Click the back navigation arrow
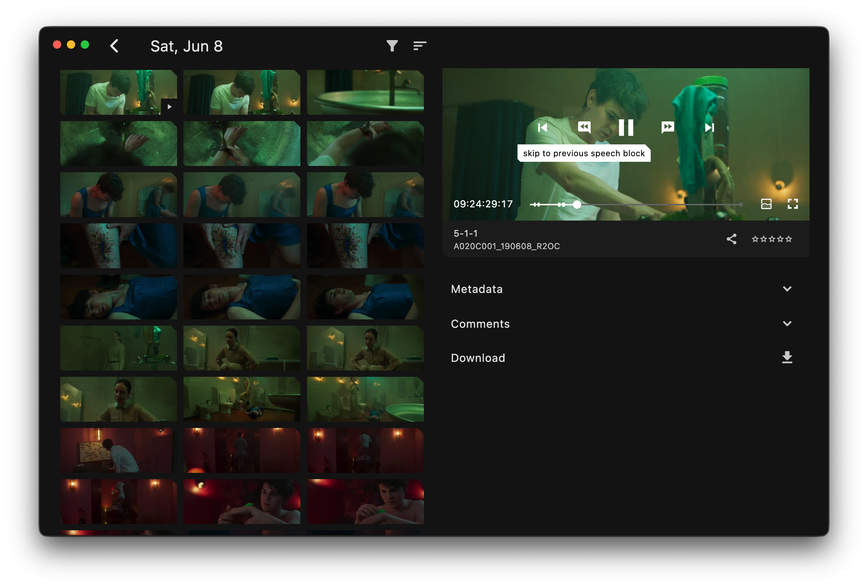This screenshot has height=588, width=868. coord(114,46)
